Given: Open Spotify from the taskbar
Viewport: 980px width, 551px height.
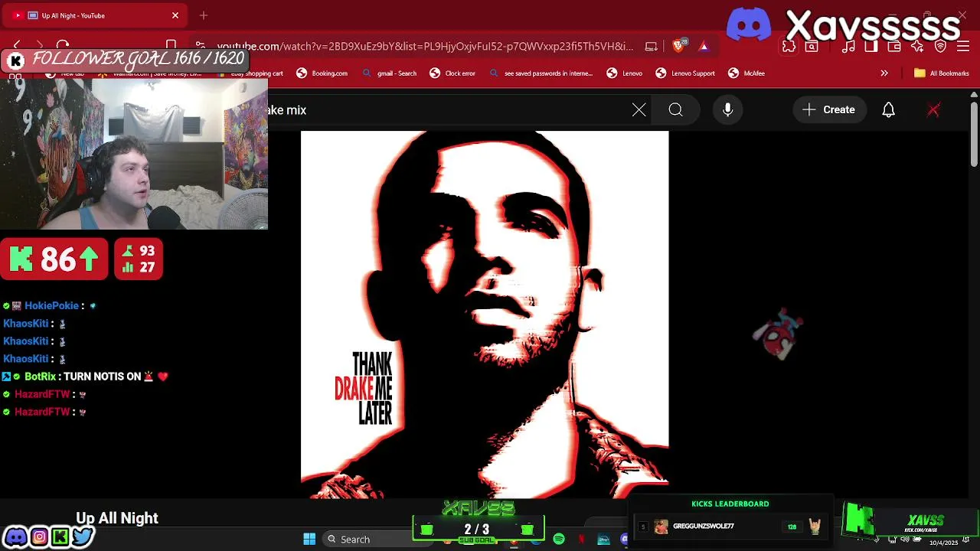Looking at the screenshot, I should coord(559,540).
